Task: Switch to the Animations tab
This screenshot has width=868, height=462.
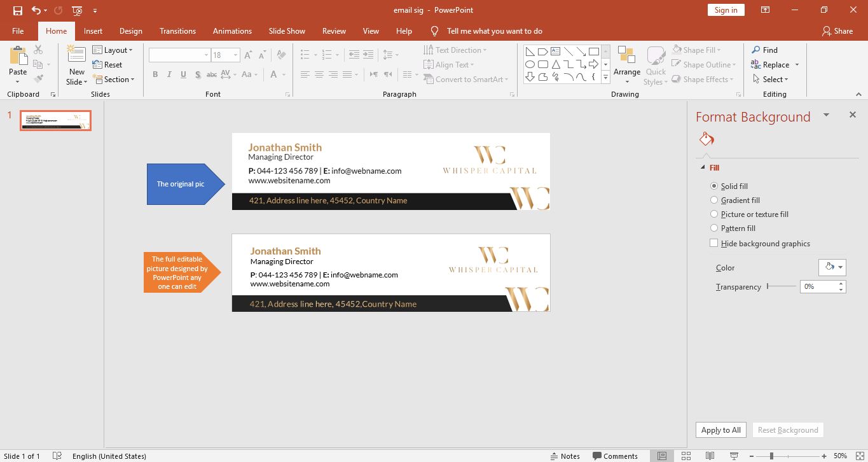Action: (x=232, y=31)
